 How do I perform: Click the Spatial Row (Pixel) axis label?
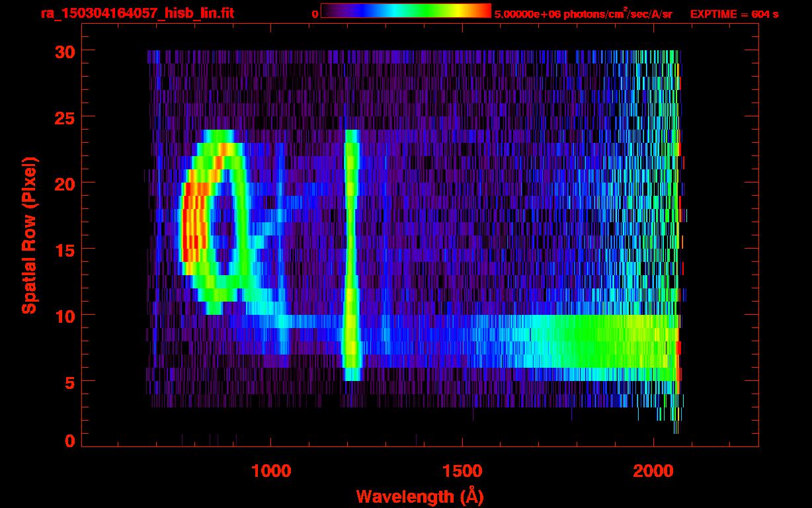click(x=29, y=235)
